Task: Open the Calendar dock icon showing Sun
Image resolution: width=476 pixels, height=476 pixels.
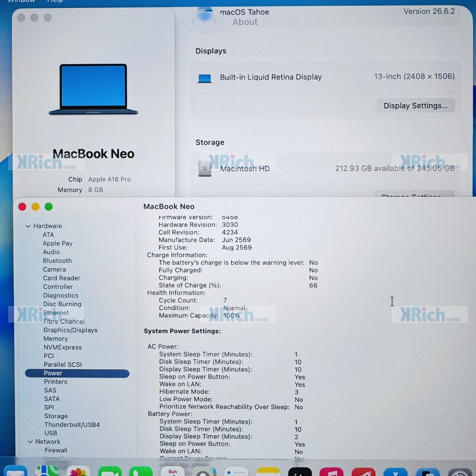Action: point(172,471)
